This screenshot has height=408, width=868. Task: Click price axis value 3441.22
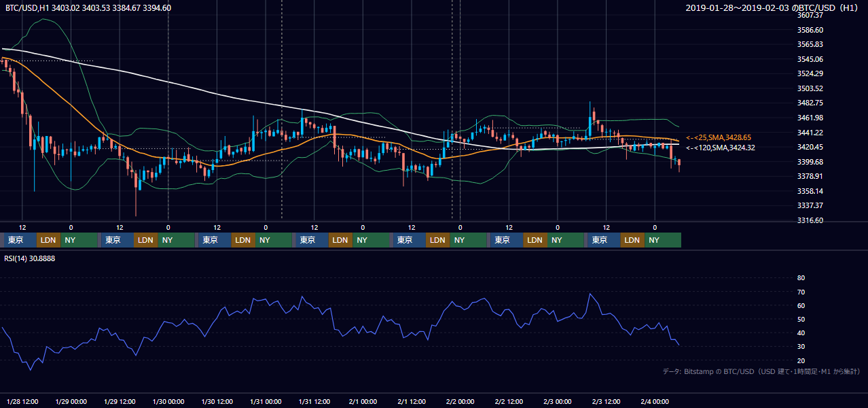coord(810,133)
